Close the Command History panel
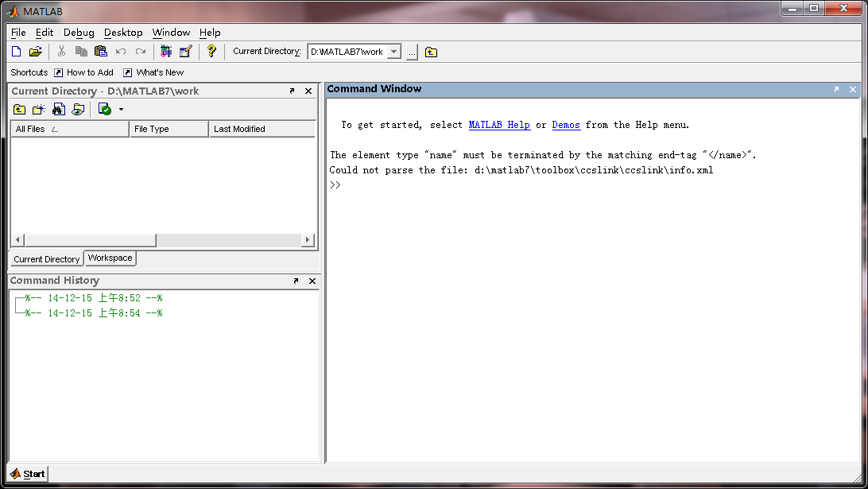The height and width of the screenshot is (489, 868). pyautogui.click(x=312, y=281)
